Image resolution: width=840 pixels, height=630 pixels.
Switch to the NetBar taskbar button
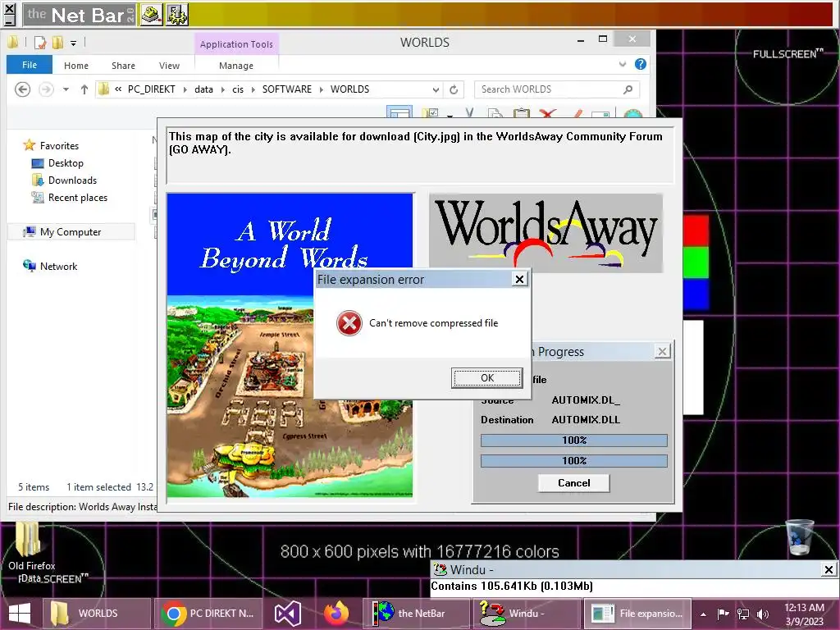pos(416,614)
